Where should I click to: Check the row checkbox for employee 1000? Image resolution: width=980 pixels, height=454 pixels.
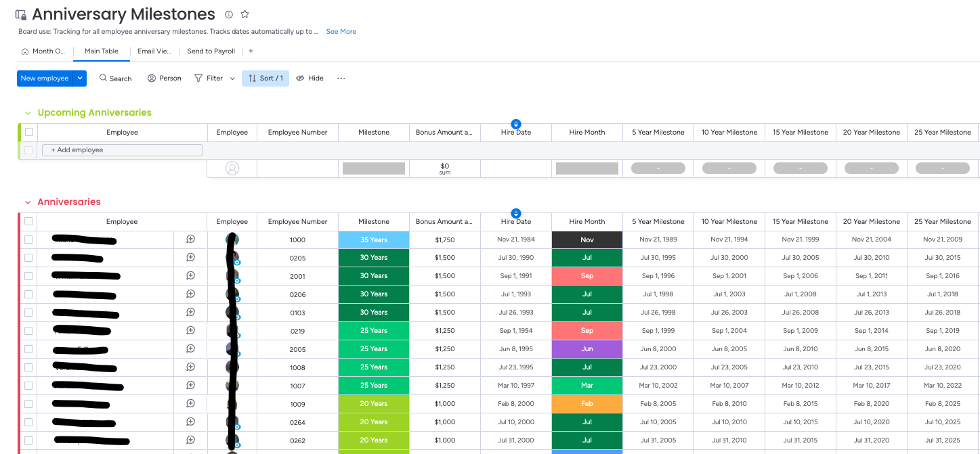(x=28, y=240)
